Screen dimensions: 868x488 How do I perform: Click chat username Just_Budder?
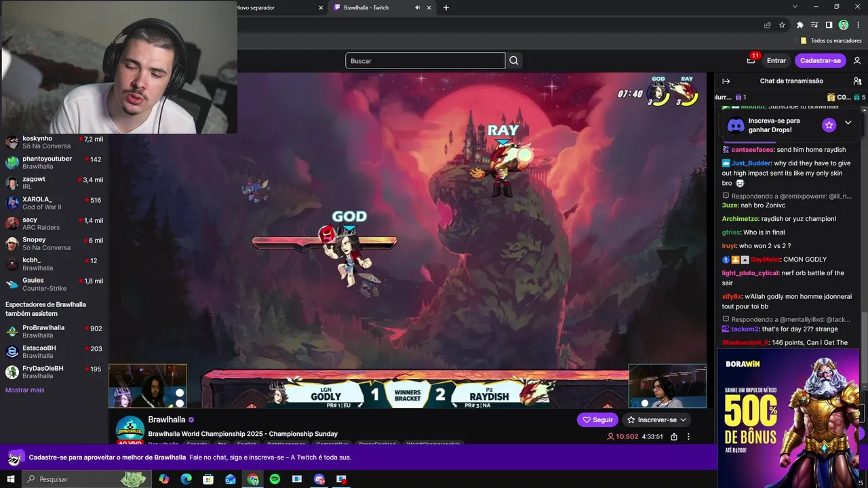tap(751, 163)
